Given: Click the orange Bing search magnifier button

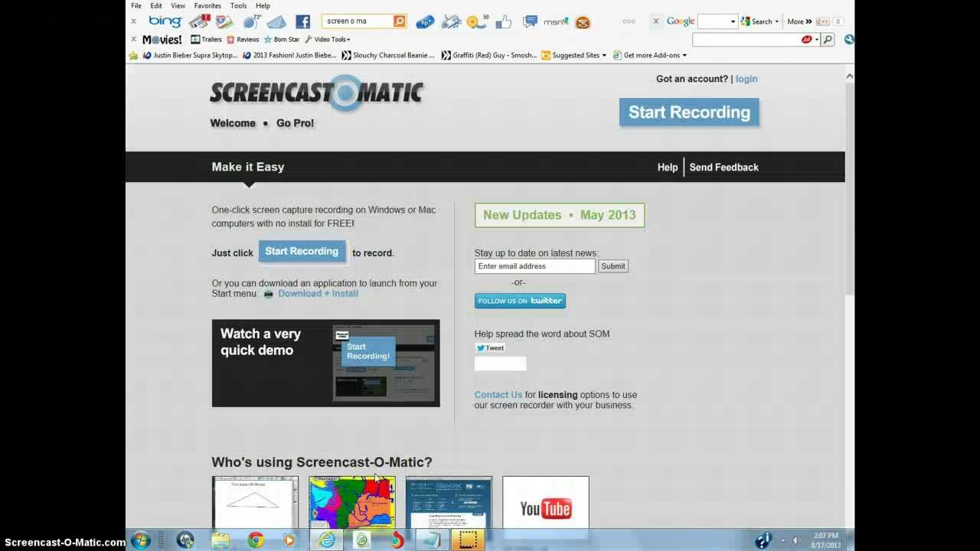Looking at the screenshot, I should coord(400,21).
